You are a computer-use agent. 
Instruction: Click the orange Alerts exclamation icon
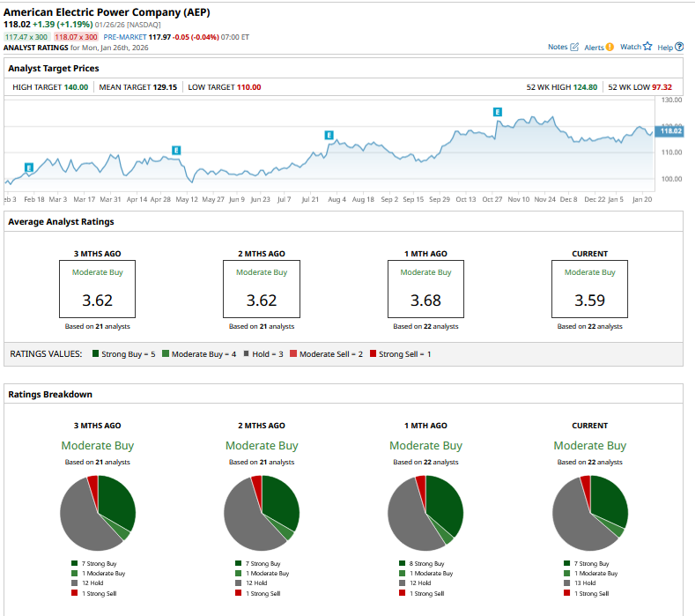(x=610, y=47)
